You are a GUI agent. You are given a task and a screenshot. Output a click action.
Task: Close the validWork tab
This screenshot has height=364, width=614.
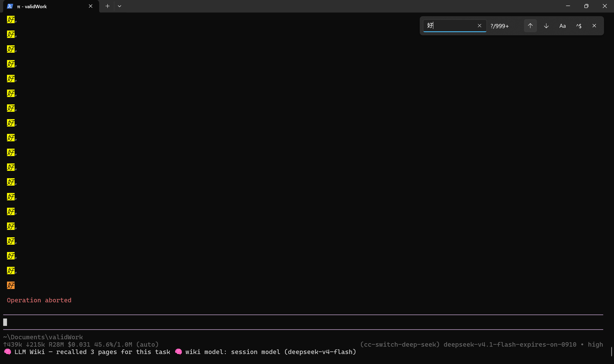coord(91,6)
